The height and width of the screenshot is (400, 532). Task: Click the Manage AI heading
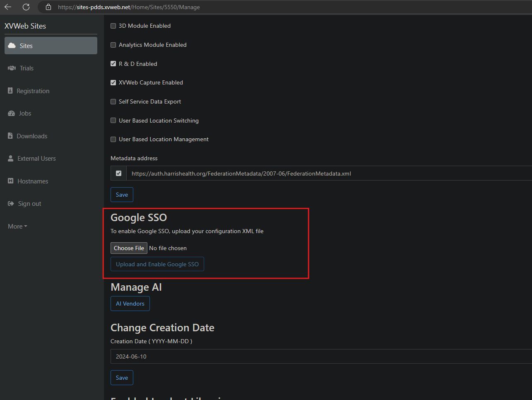(x=136, y=287)
